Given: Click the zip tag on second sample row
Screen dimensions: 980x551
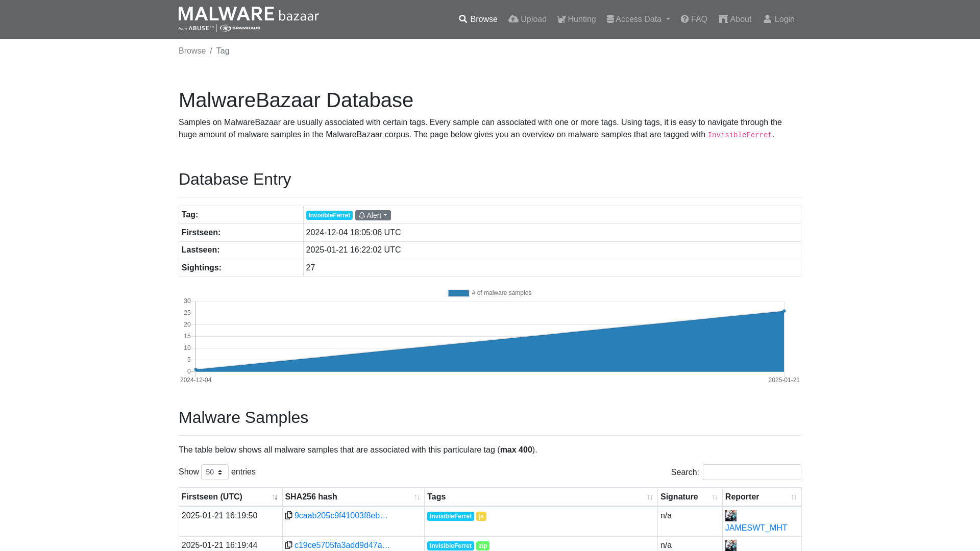Looking at the screenshot, I should pyautogui.click(x=482, y=545).
